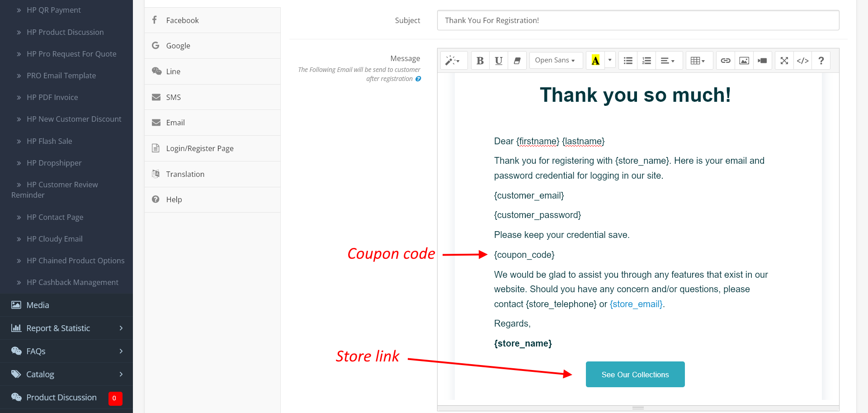Expand the Report & Statistic menu
This screenshot has width=868, height=413.
[66, 328]
